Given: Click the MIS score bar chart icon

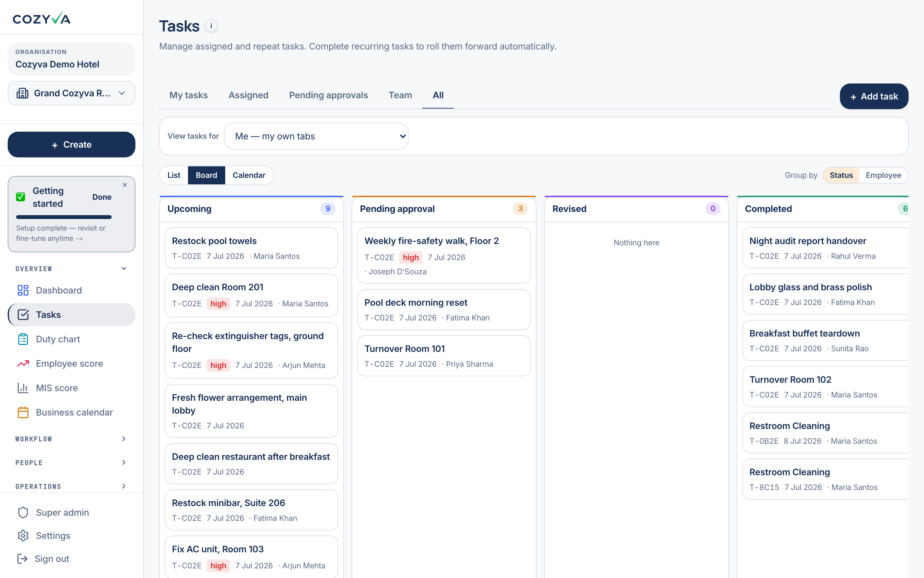Looking at the screenshot, I should pos(23,388).
